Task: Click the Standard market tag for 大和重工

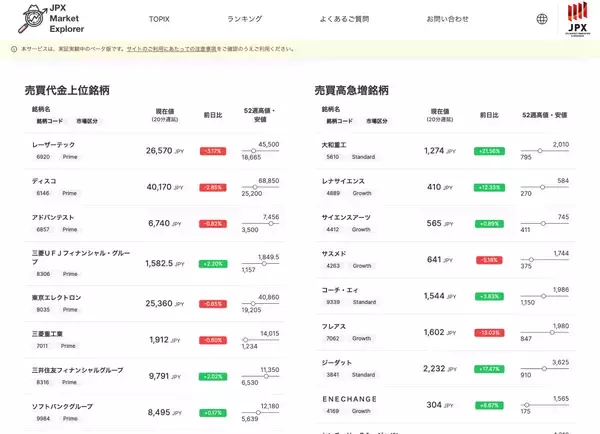Action: pyautogui.click(x=364, y=157)
